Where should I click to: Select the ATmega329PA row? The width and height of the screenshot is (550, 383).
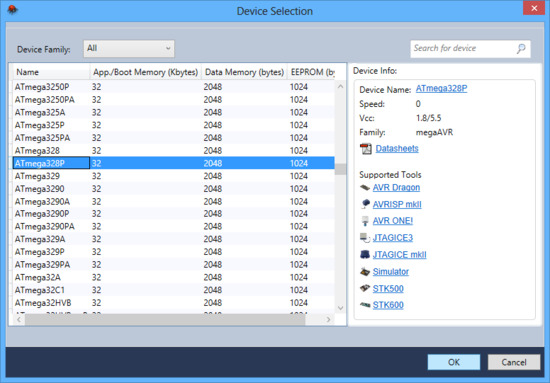click(174, 264)
